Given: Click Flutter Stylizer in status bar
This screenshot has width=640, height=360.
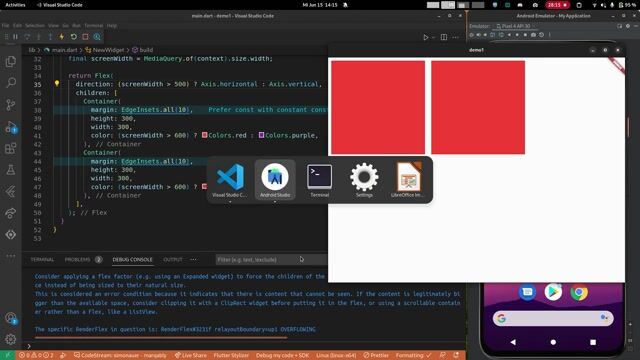Looking at the screenshot, I should (231, 355).
